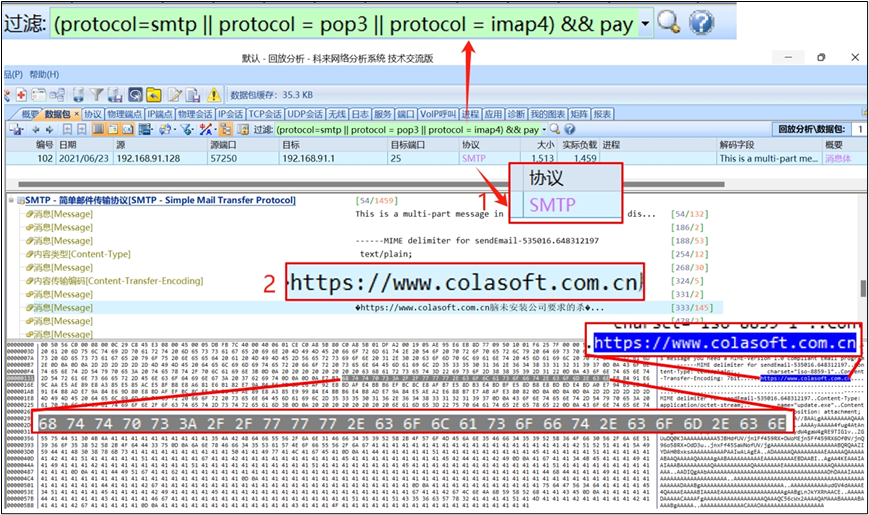
Task: Click the window panel icon next to red plus
Action: pos(39,95)
